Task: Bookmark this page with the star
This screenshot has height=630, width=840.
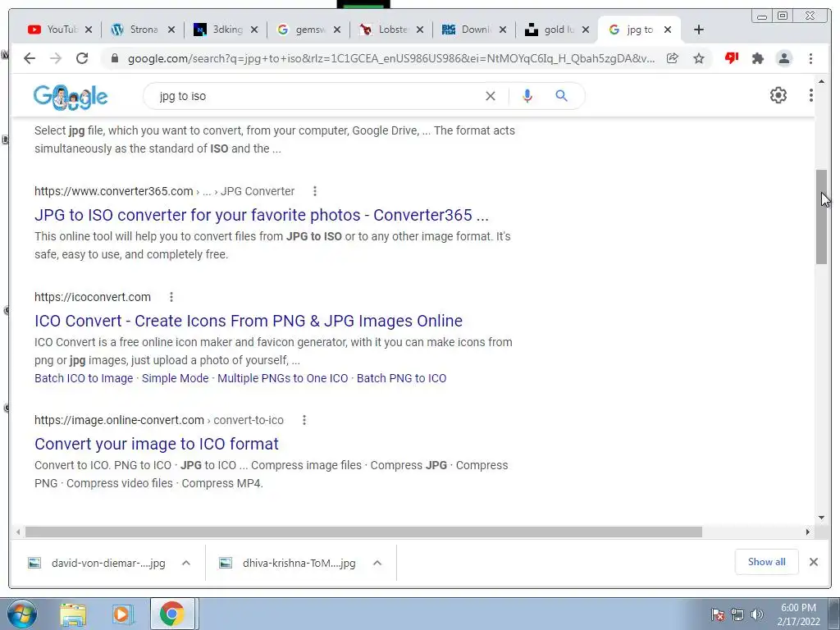Action: click(x=699, y=58)
